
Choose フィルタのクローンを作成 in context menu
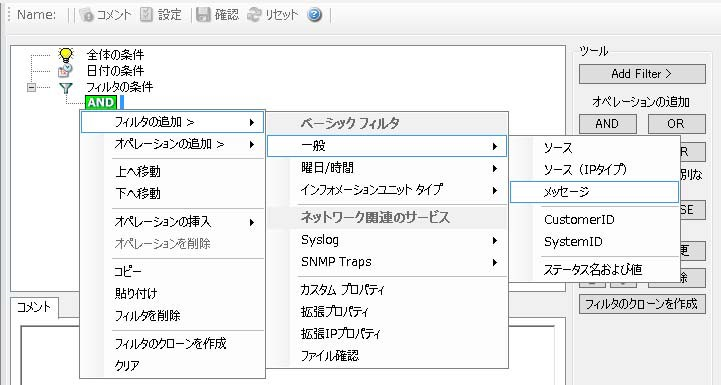[172, 343]
